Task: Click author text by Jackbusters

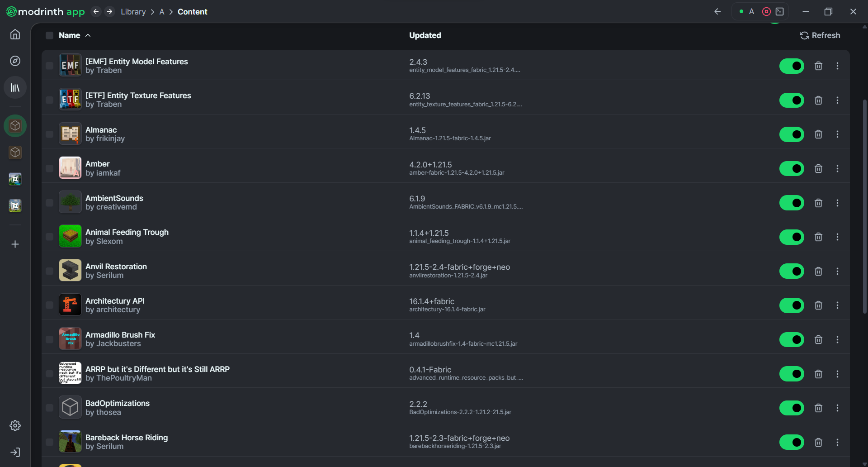Action: (x=113, y=344)
